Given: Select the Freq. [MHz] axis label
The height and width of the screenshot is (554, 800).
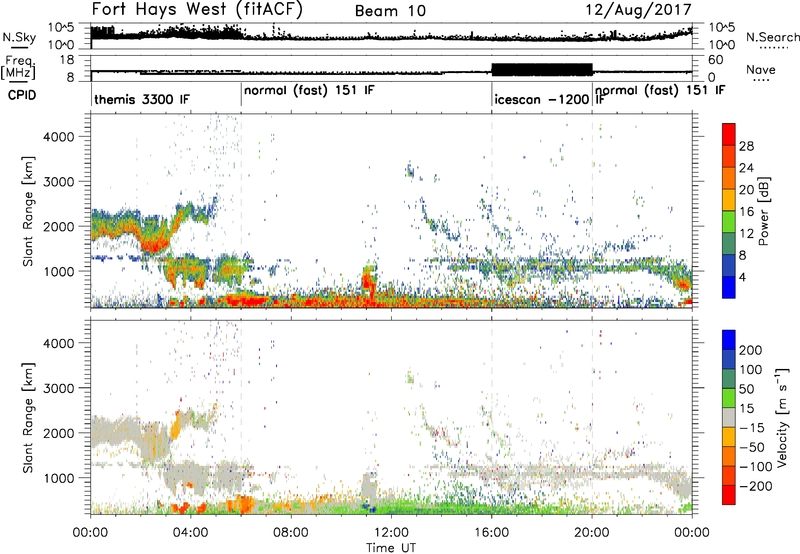Looking at the screenshot, I should 18,68.
